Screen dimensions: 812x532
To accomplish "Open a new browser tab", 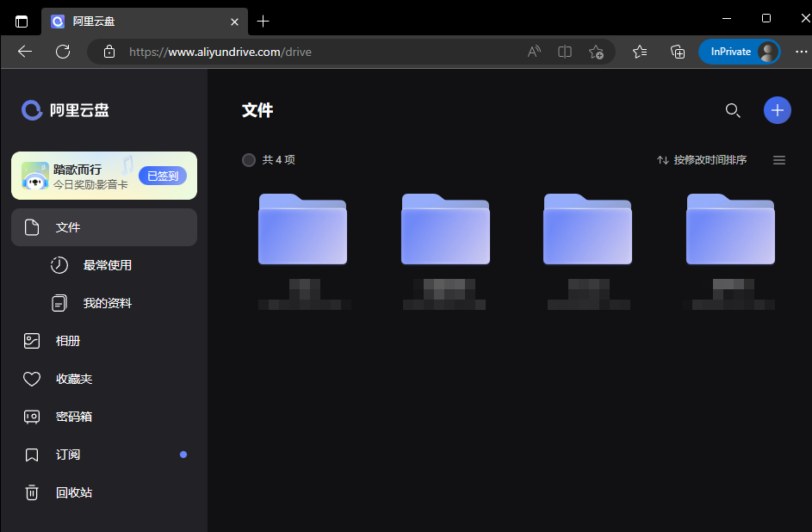I will (x=263, y=22).
